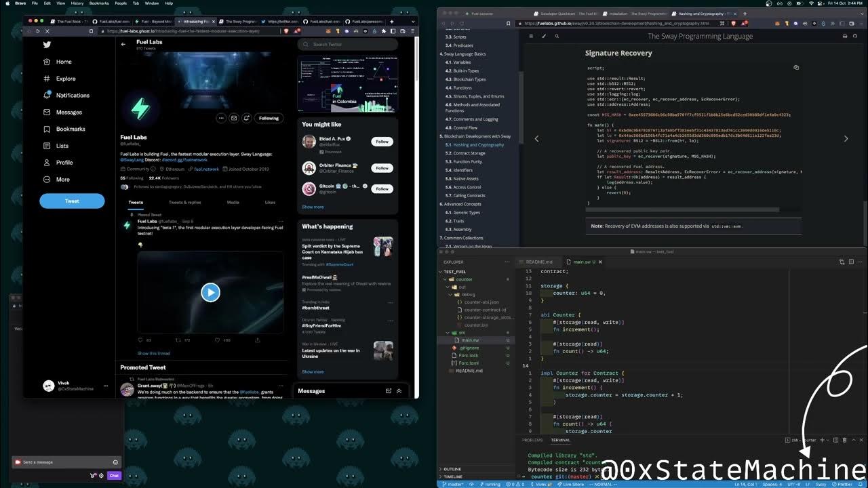868x488 pixels.
Task: Toggle Sway book sidebar hamburger
Action: (x=532, y=36)
